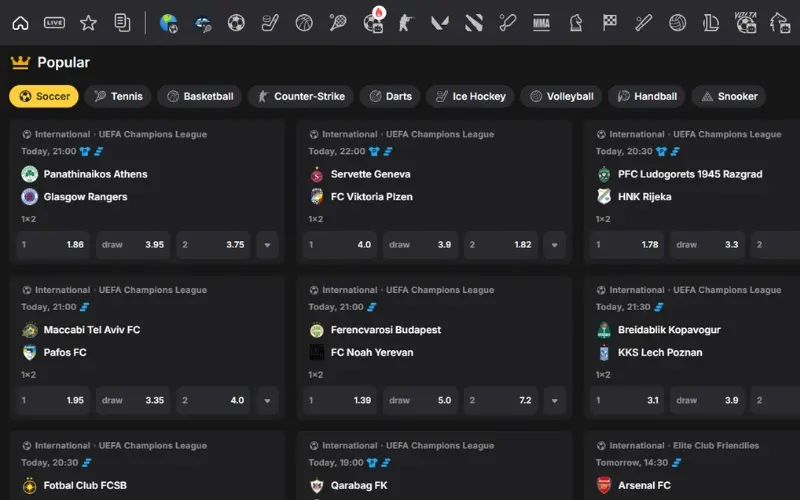Expand more markets for Ferencvarosi vs Noah
Screen dimensions: 800x500
555,401
